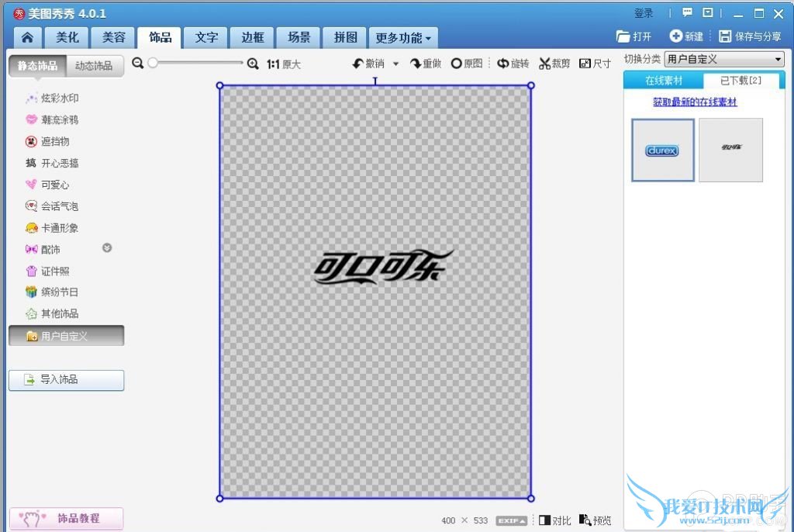This screenshot has height=532, width=794.
Task: Expand the 配饰 category arrow
Action: [108, 248]
